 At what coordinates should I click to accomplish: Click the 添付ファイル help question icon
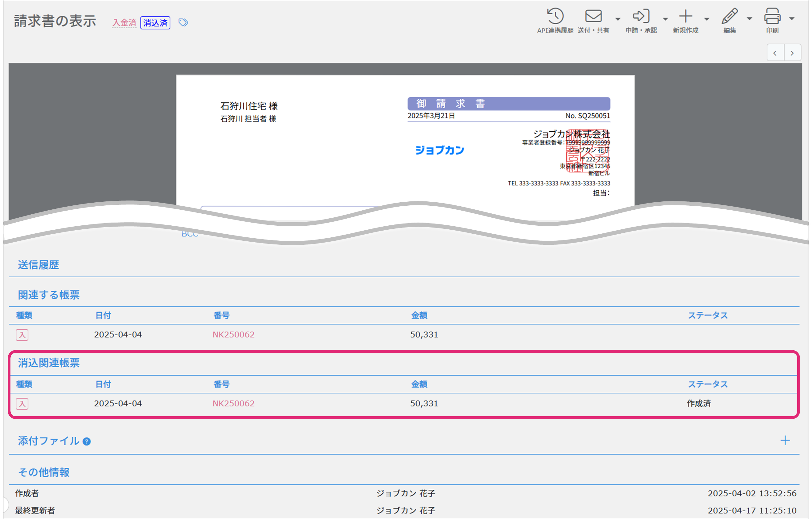[x=87, y=442]
